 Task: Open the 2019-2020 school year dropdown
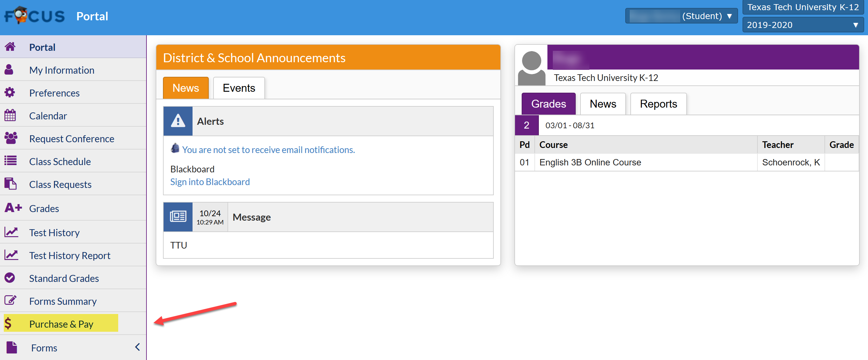(803, 25)
